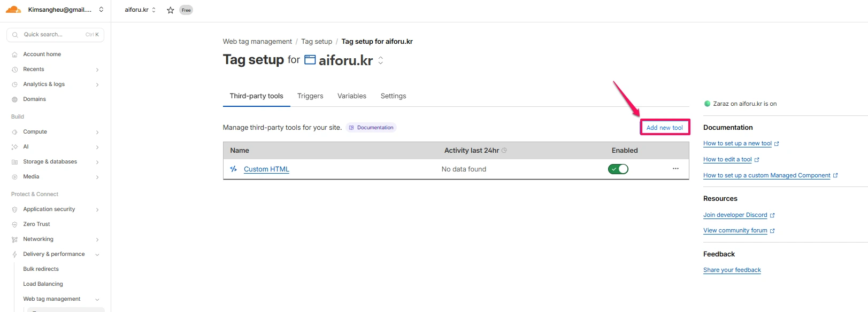The height and width of the screenshot is (312, 868).
Task: Open the Custom HTML tool link
Action: pyautogui.click(x=266, y=169)
